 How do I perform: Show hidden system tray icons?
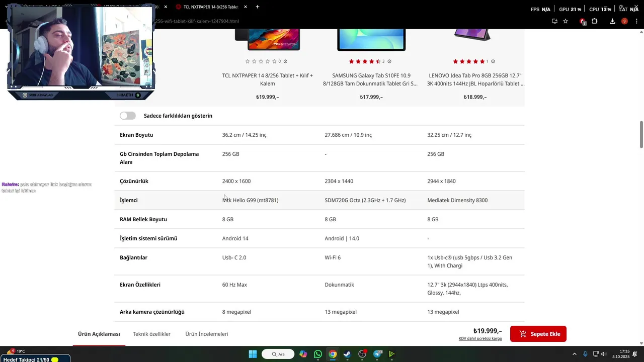575,354
